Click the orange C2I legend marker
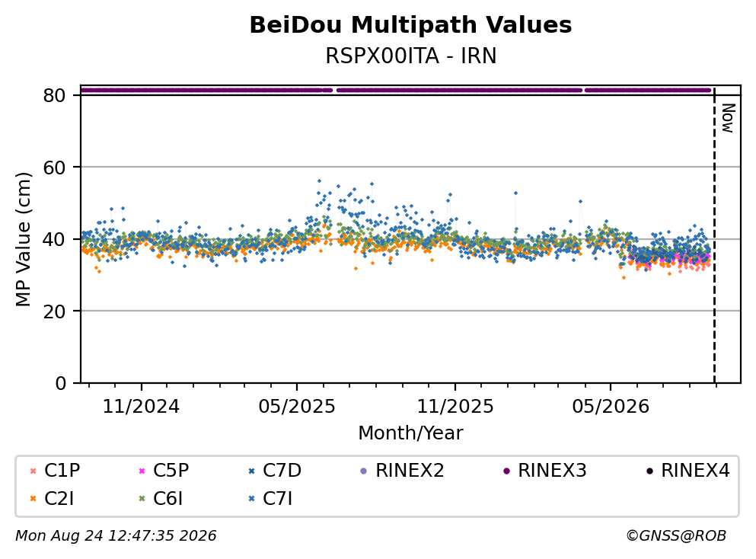756x559 pixels. coord(33,499)
